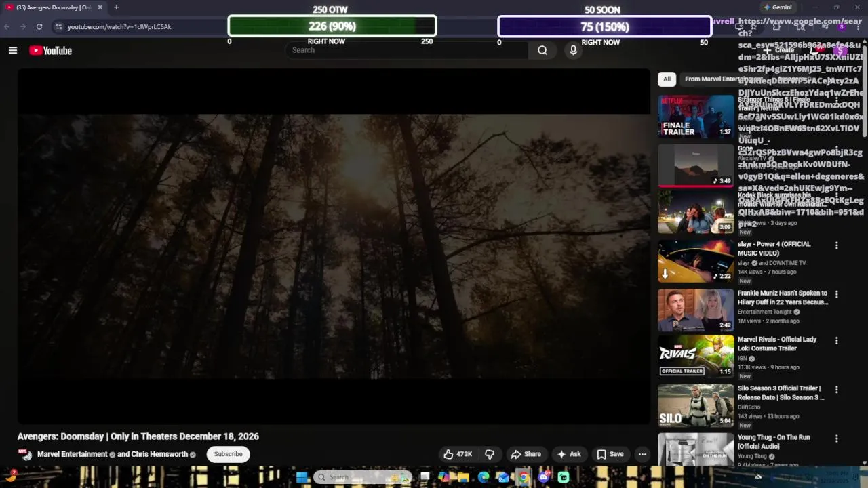Open the Gemini button in Chrome
Image resolution: width=868 pixels, height=488 pixels.
778,7
